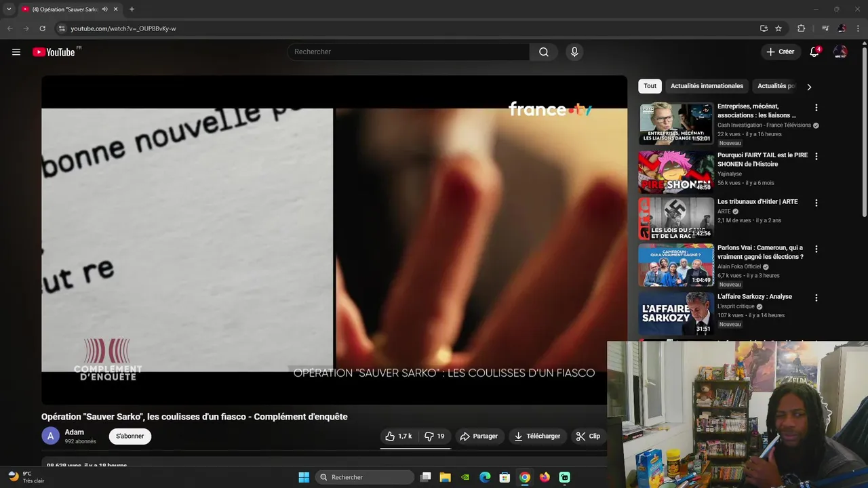This screenshot has height=488, width=868.
Task: Go back in browser history
Action: (9, 28)
